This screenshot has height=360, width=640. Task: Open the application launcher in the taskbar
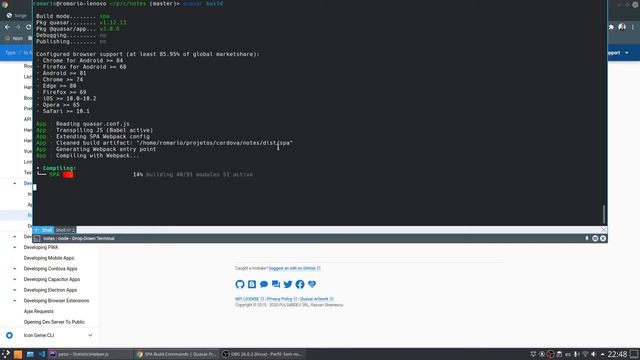coord(6,354)
